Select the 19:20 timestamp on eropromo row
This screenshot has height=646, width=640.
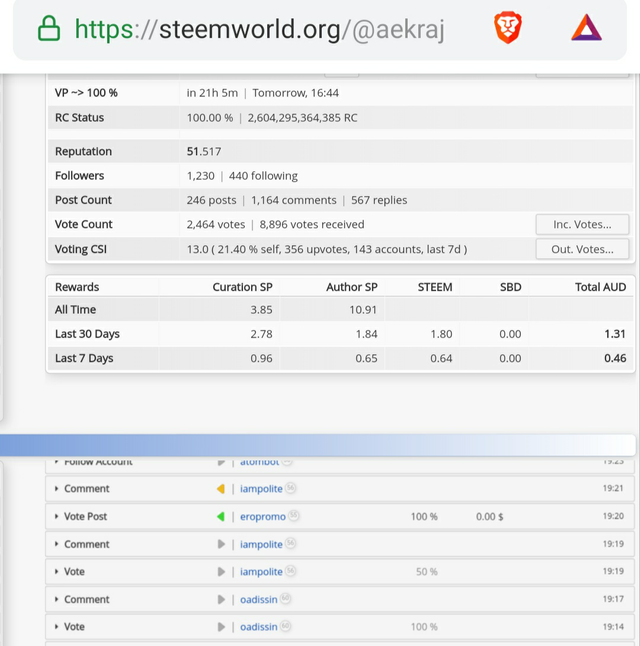613,516
